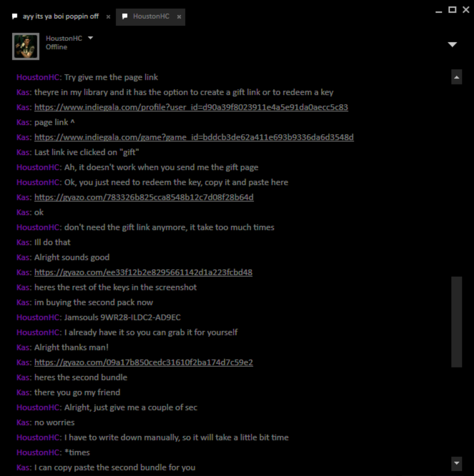This screenshot has height=476, width=474.
Task: Select the HoustonHC tab
Action: 150,17
